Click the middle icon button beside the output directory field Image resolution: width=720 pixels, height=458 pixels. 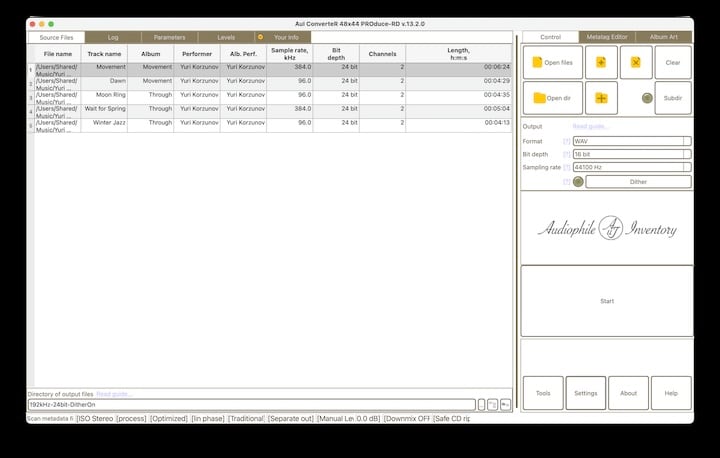click(x=492, y=405)
